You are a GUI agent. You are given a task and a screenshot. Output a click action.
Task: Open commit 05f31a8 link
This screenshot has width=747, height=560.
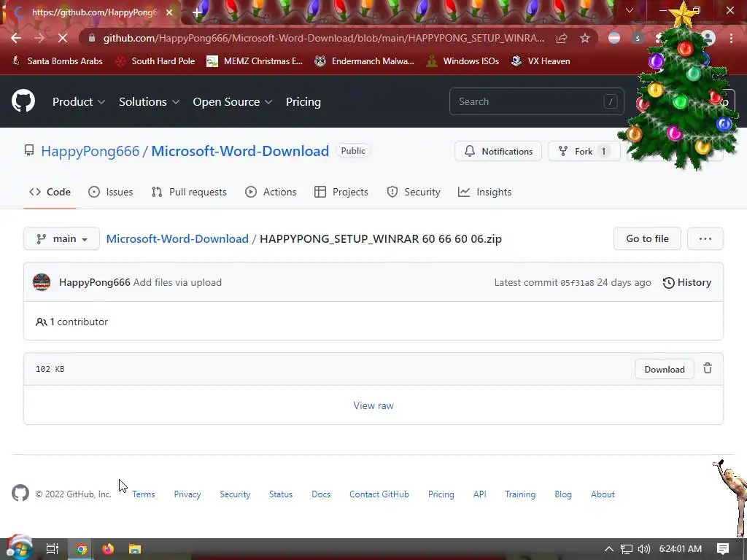click(577, 283)
